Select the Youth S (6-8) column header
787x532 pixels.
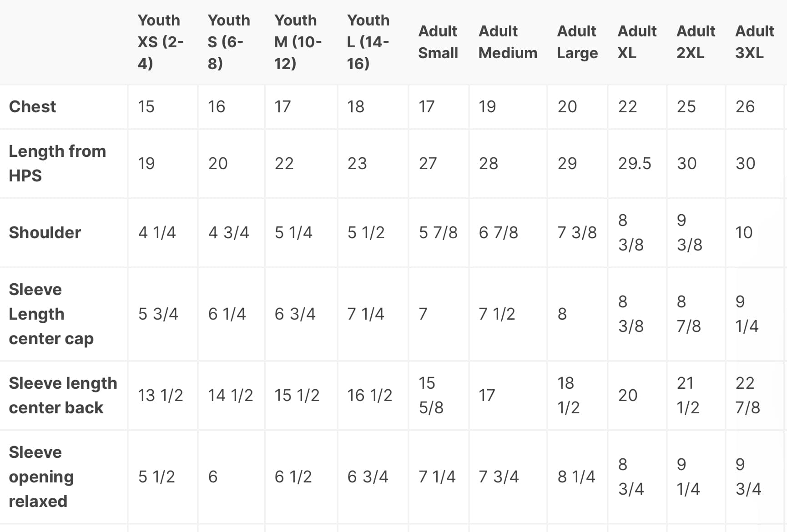(229, 42)
